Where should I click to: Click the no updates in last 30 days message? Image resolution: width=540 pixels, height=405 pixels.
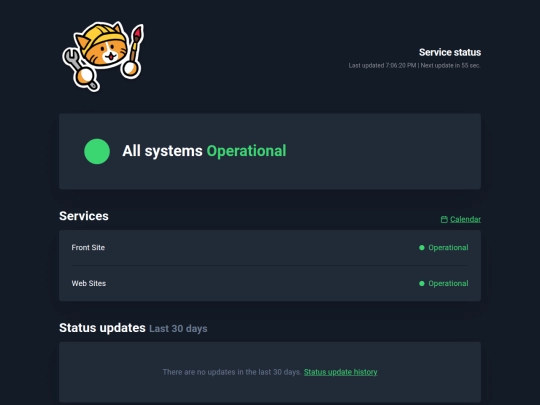[x=232, y=372]
